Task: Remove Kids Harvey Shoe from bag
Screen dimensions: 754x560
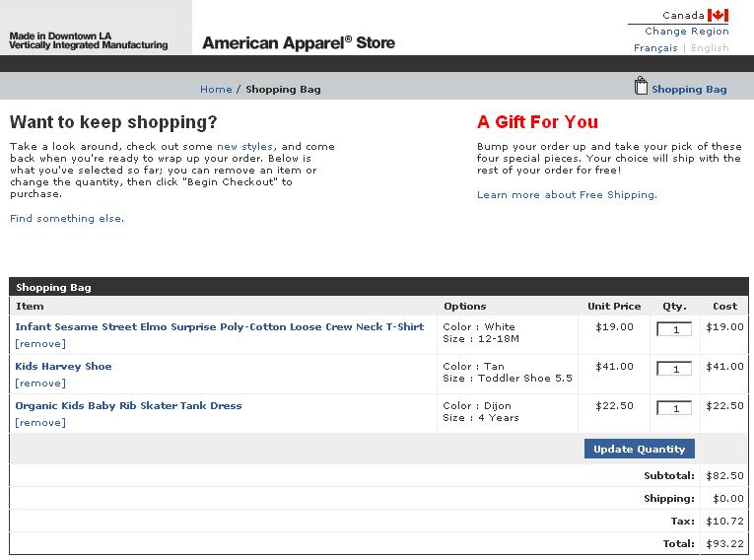Action: [40, 383]
